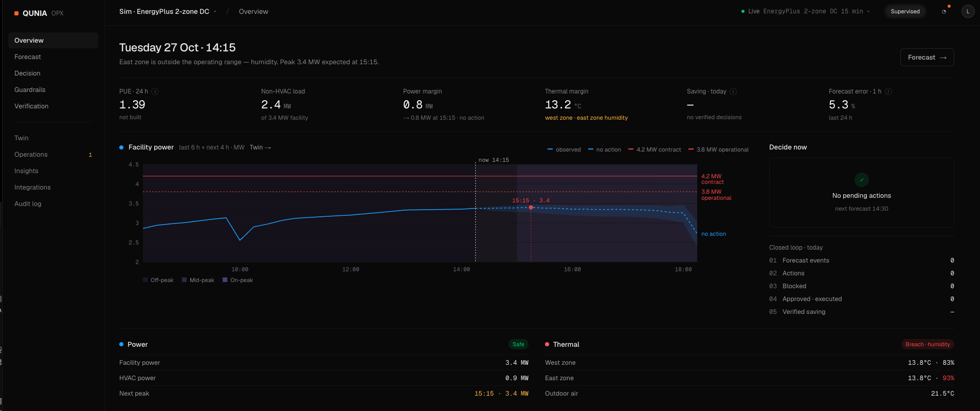980x411 pixels.
Task: Click the Breach humidity badge
Action: (928, 344)
